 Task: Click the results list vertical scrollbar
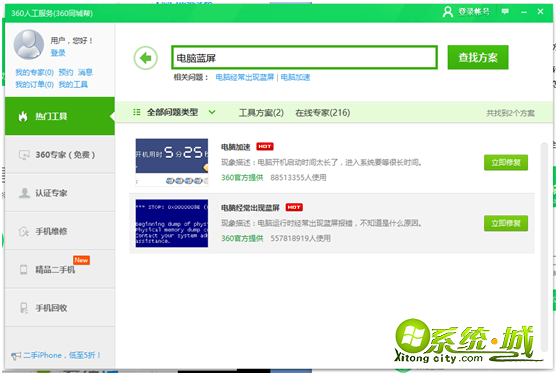(x=544, y=246)
